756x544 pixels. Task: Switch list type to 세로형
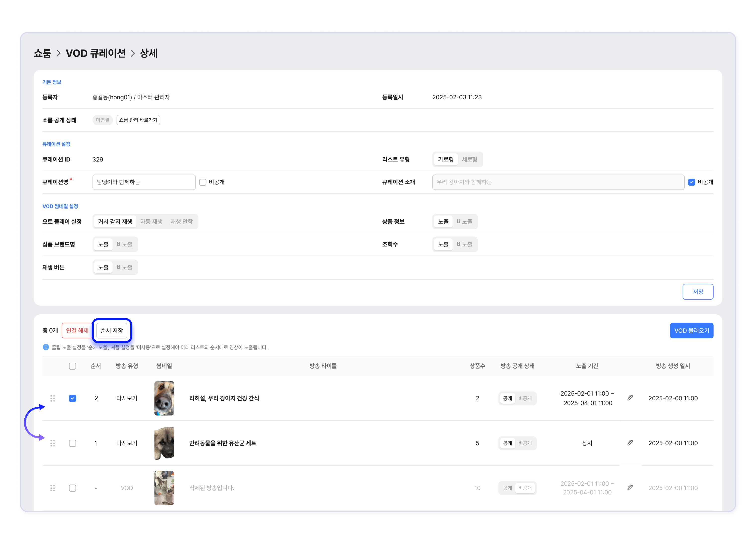469,159
